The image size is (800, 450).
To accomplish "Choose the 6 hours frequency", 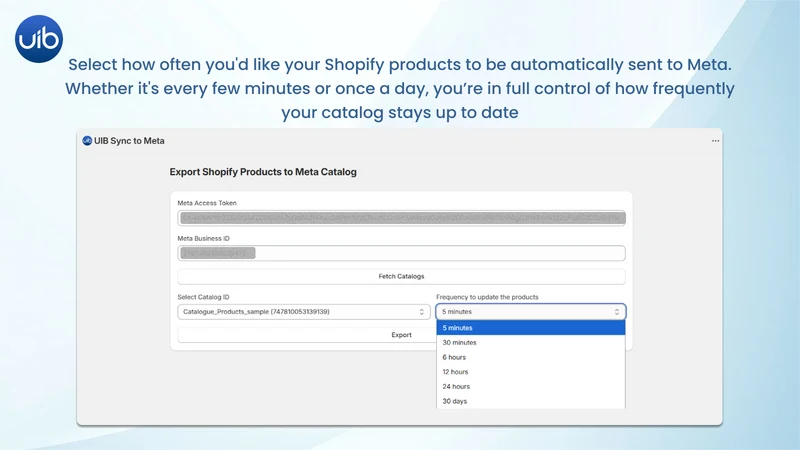I will tap(531, 357).
